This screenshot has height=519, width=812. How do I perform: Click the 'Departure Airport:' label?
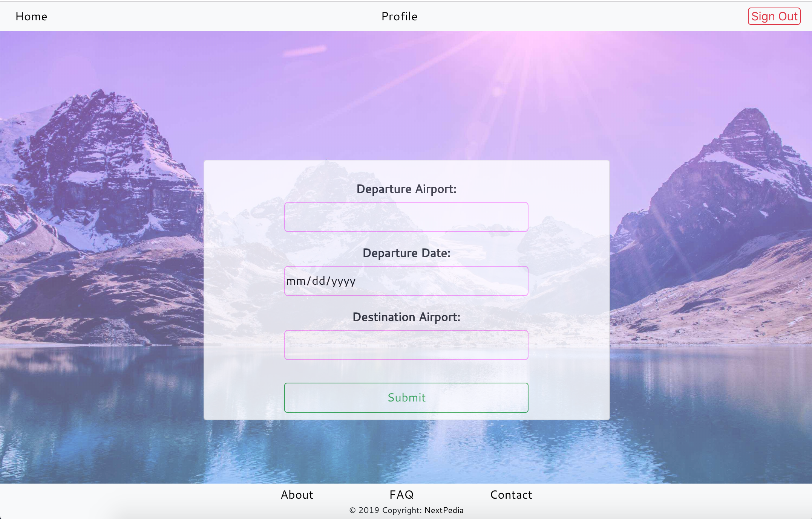(406, 189)
